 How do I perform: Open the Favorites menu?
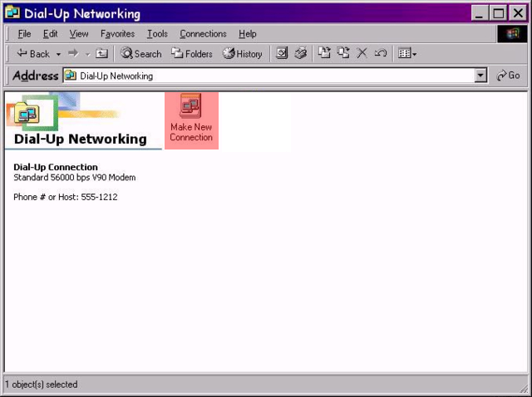118,34
